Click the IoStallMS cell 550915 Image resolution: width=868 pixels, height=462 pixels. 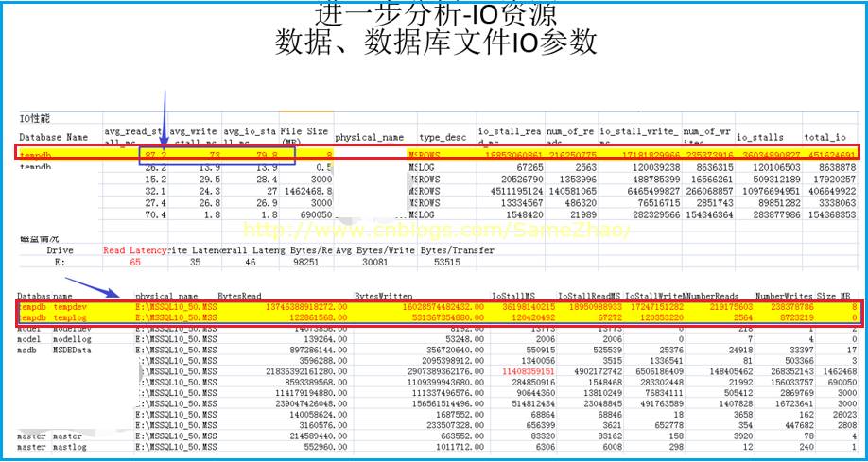[539, 351]
